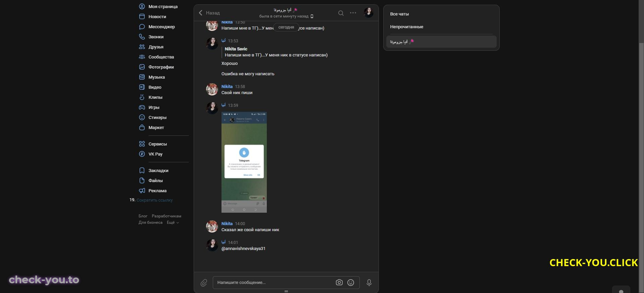This screenshot has height=293, width=644.
Task: Open the Telegram screenshot attachment
Action: (x=244, y=162)
